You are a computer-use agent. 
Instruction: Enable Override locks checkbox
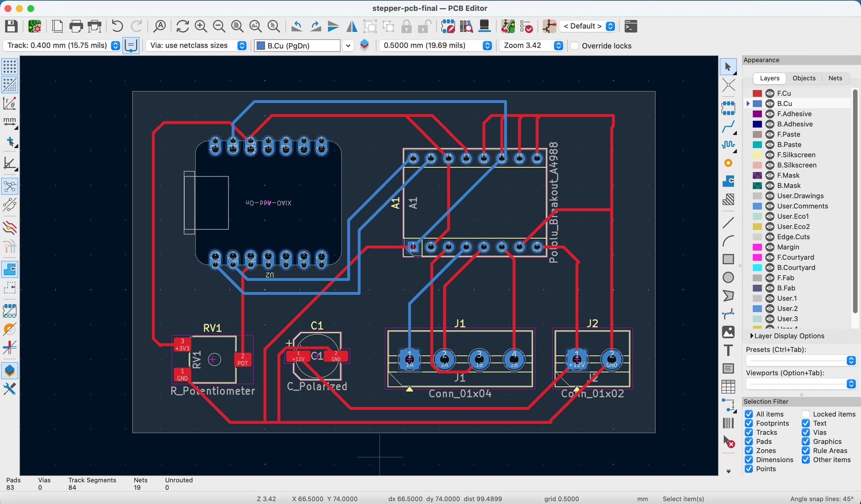pyautogui.click(x=574, y=46)
